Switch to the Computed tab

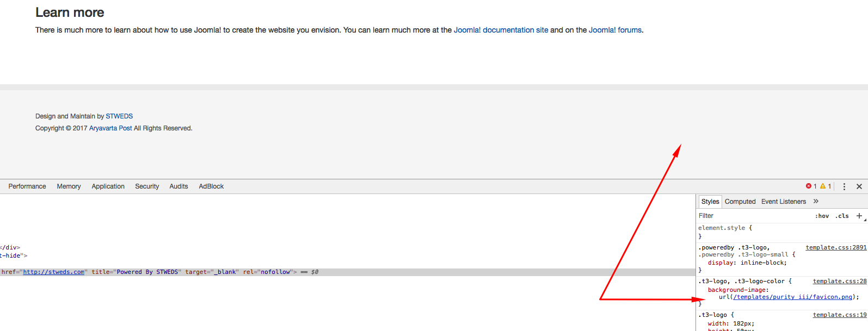point(740,202)
